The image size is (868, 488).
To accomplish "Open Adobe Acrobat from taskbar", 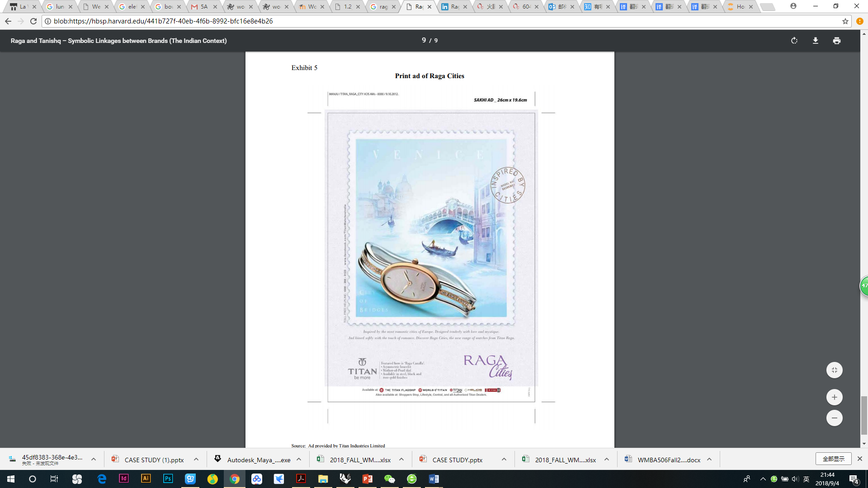I will coord(301,479).
